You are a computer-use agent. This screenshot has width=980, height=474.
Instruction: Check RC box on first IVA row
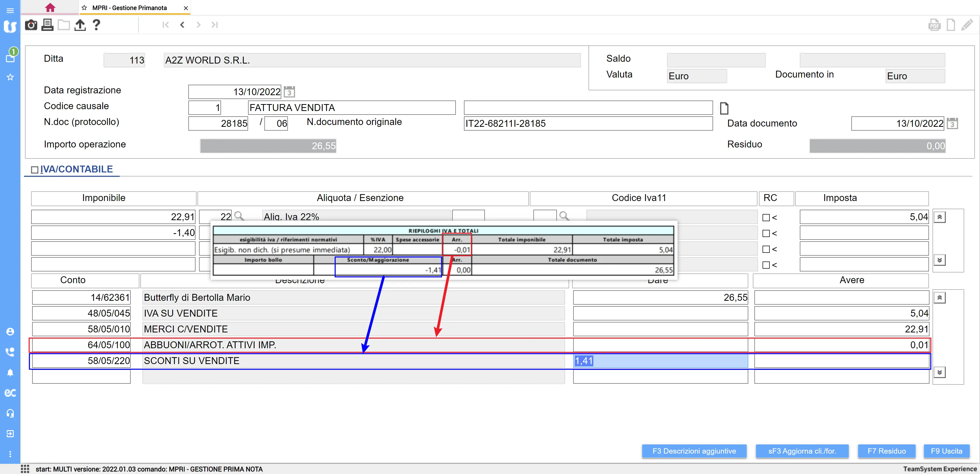[x=766, y=218]
